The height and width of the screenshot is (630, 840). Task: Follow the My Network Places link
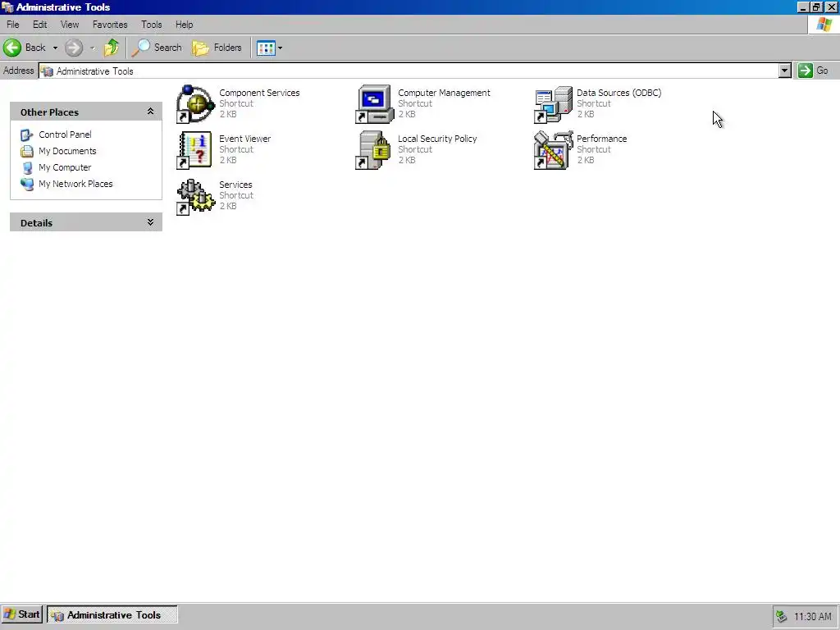pyautogui.click(x=75, y=185)
